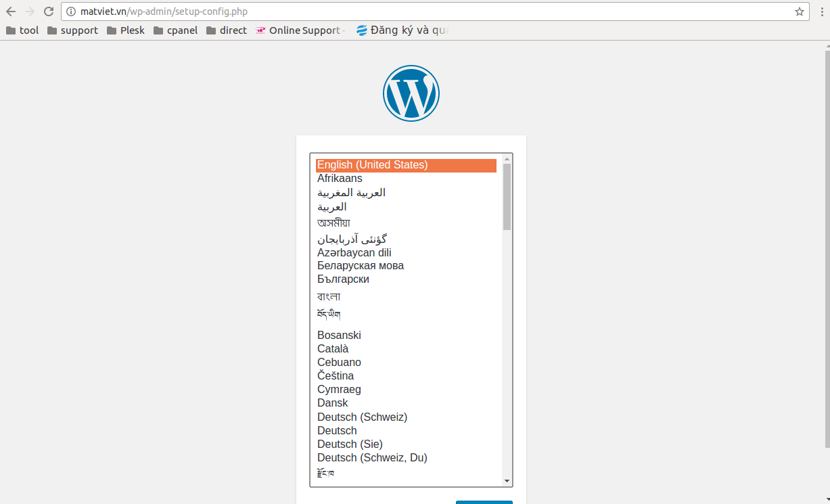Viewport: 830px width, 504px height.
Task: Open the direct bookmarks folder
Action: point(227,30)
